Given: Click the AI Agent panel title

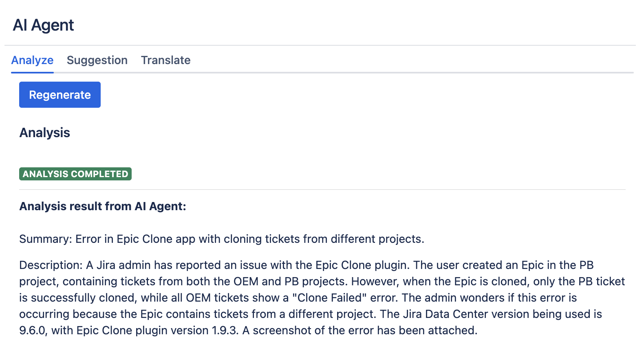Looking at the screenshot, I should click(43, 25).
